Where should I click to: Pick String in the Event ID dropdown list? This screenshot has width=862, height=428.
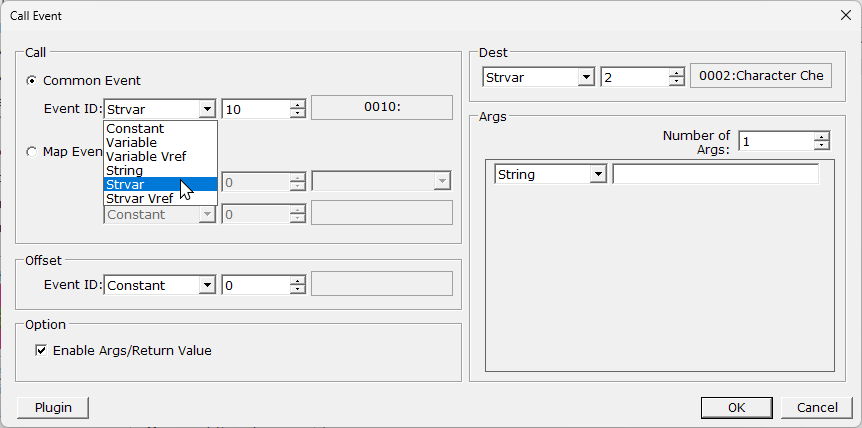161,170
